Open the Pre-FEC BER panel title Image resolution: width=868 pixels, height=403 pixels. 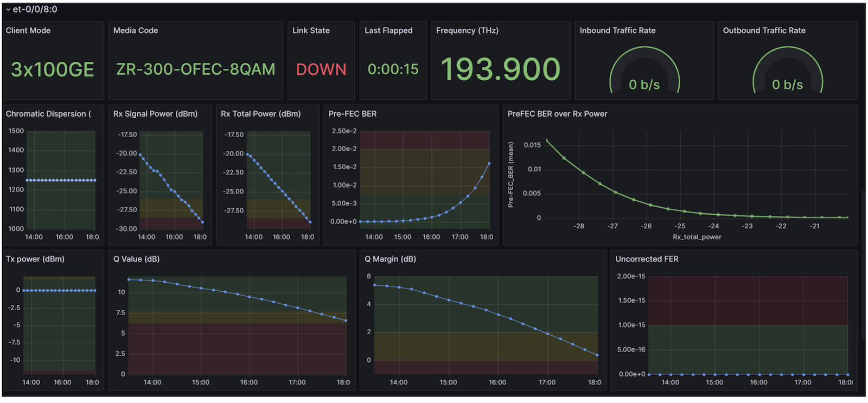click(x=352, y=114)
